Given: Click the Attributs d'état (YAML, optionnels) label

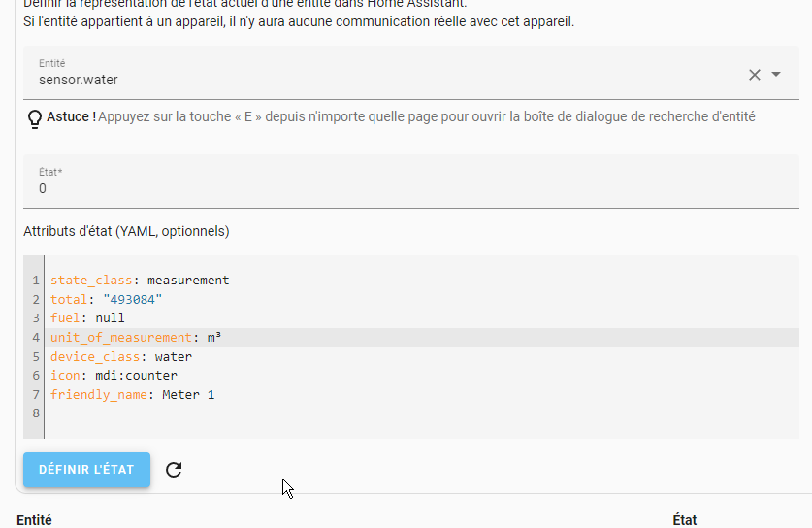Looking at the screenshot, I should (x=126, y=231).
